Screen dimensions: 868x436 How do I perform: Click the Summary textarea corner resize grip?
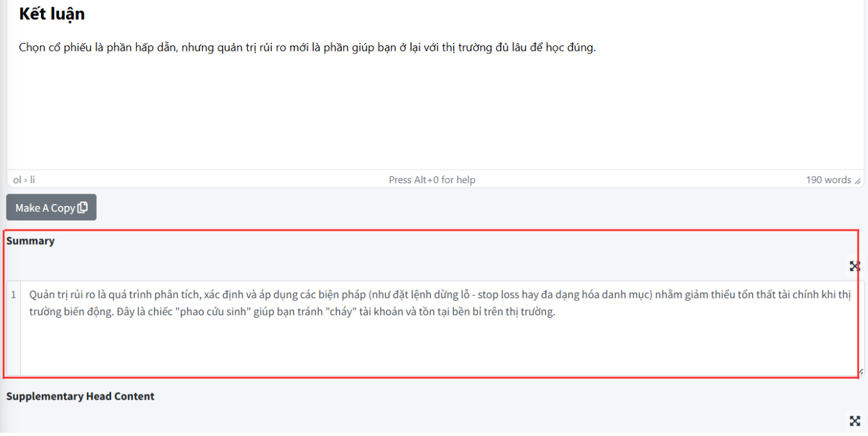coord(861,372)
